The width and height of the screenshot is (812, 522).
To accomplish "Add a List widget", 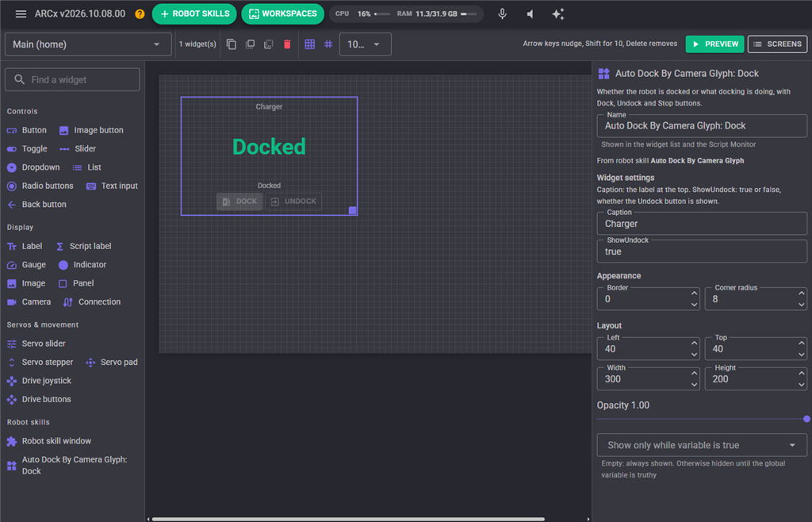I will (x=86, y=168).
